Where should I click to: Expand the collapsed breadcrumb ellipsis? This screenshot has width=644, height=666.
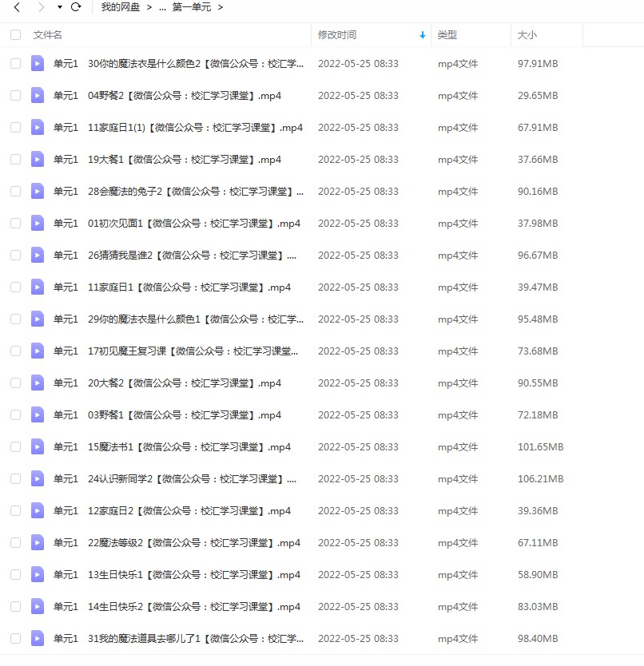162,8
